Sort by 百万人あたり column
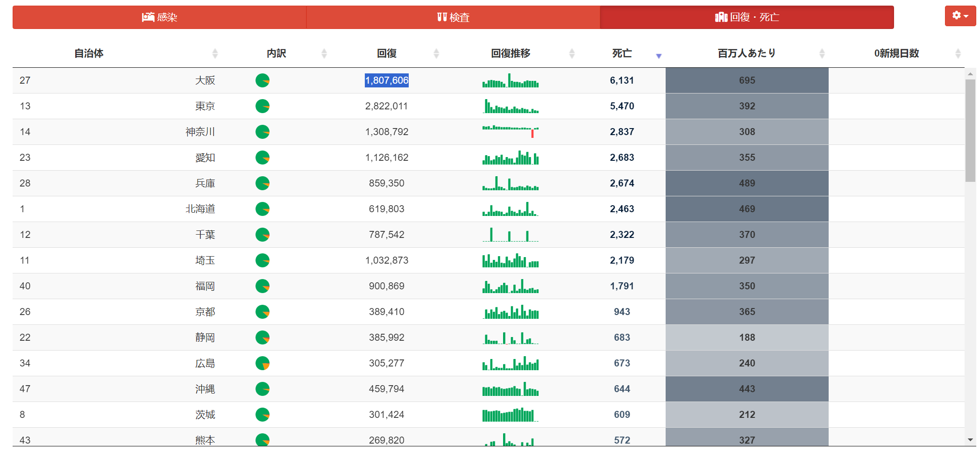980x452 pixels. point(746,53)
